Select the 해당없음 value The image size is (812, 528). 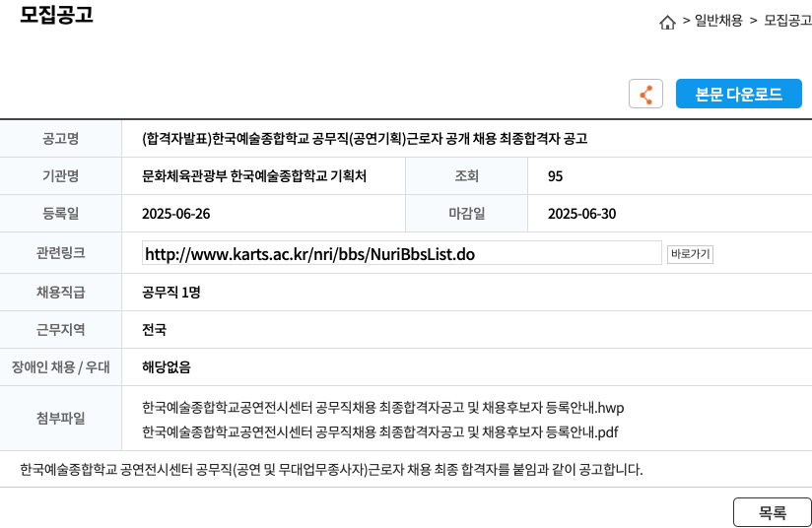167,367
